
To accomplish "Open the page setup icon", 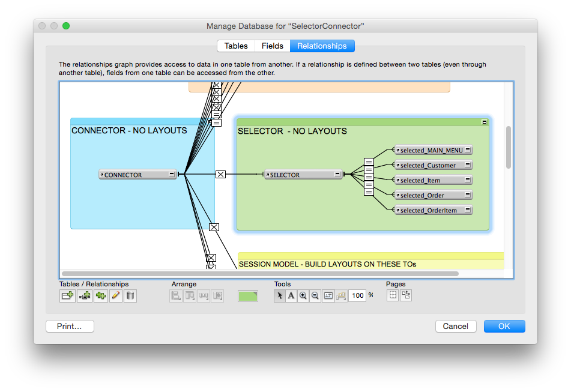I will tap(406, 295).
